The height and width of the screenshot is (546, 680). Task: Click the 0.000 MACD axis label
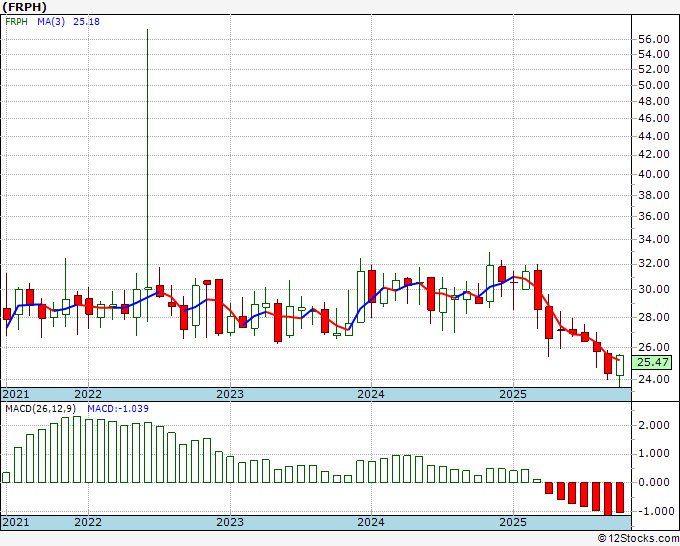(654, 482)
